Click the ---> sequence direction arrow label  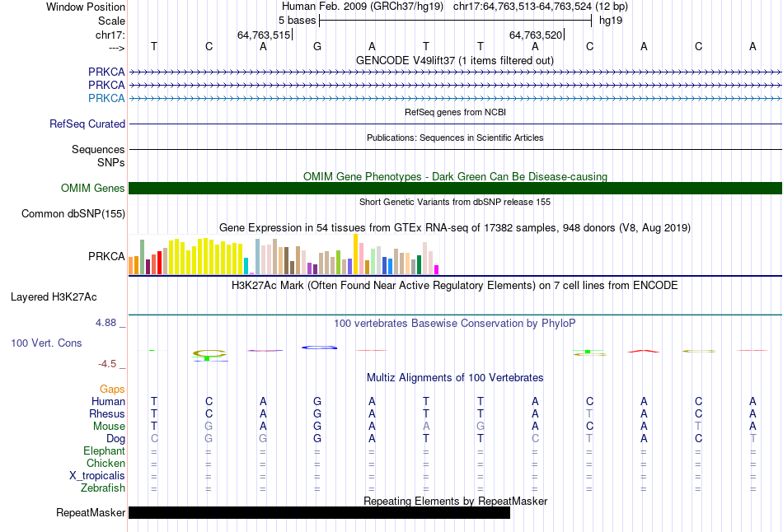pyautogui.click(x=116, y=48)
